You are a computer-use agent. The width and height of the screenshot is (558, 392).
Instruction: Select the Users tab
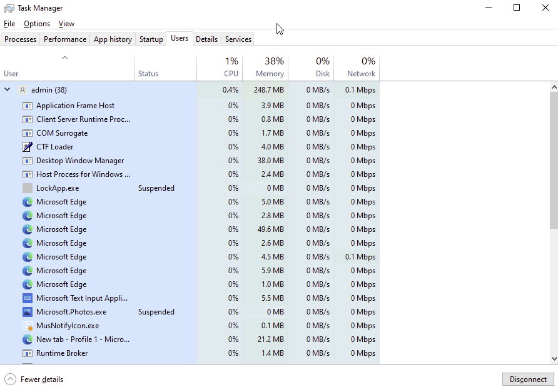(x=180, y=38)
